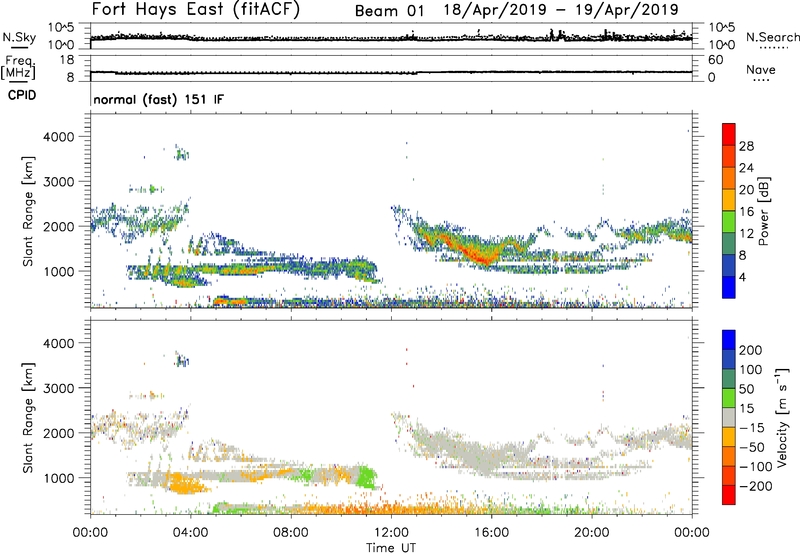Click the '04:00' time tick label
The height and width of the screenshot is (554, 800).
[190, 533]
